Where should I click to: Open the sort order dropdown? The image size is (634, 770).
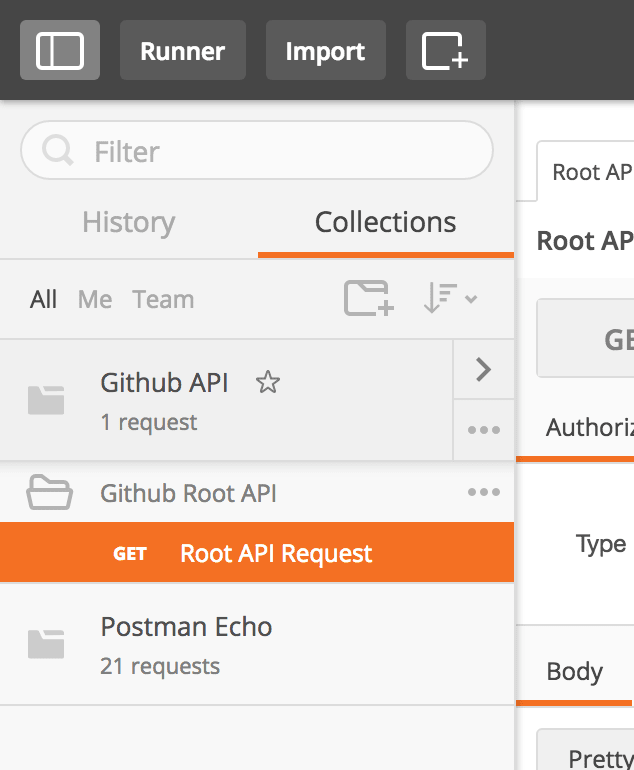click(450, 298)
